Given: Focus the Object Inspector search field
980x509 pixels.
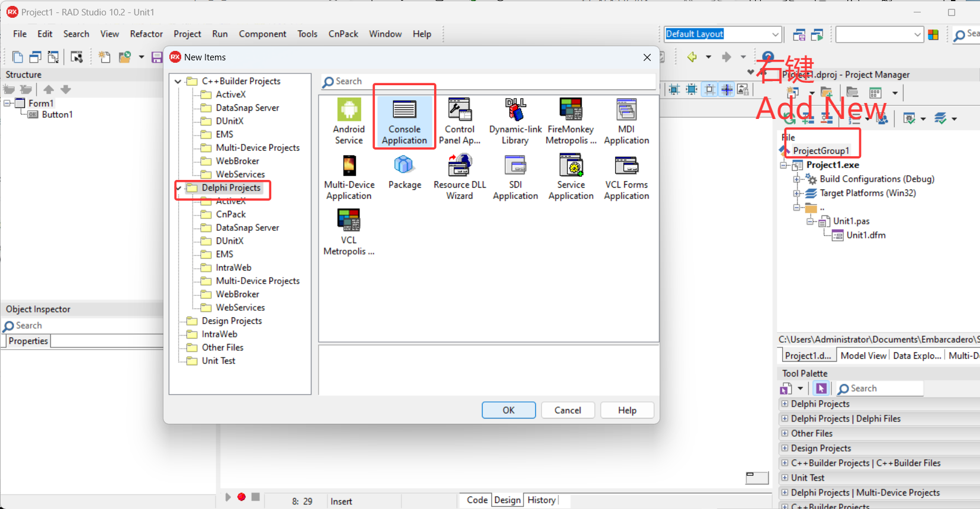Looking at the screenshot, I should point(83,326).
